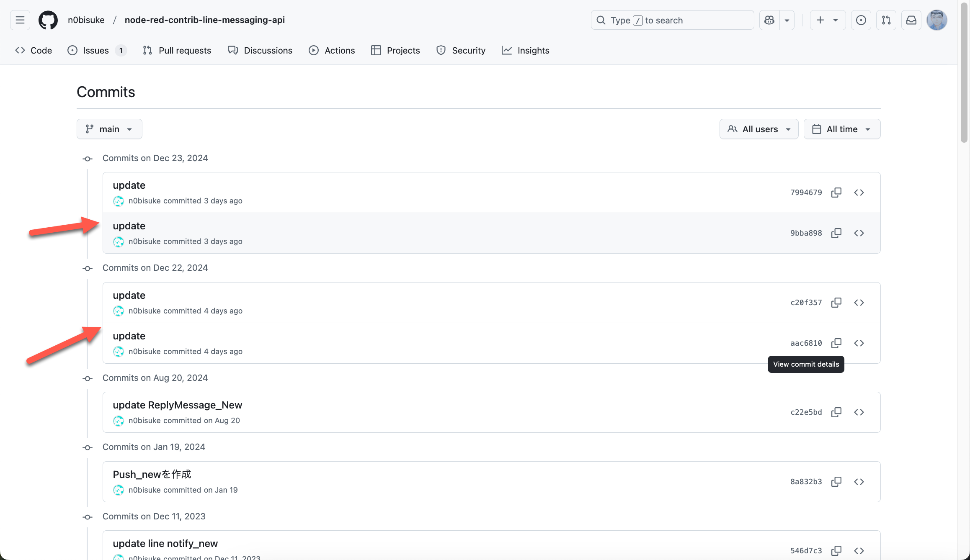The image size is (970, 560).
Task: Copy full SHA for commit c22e5bd
Action: [x=836, y=412]
